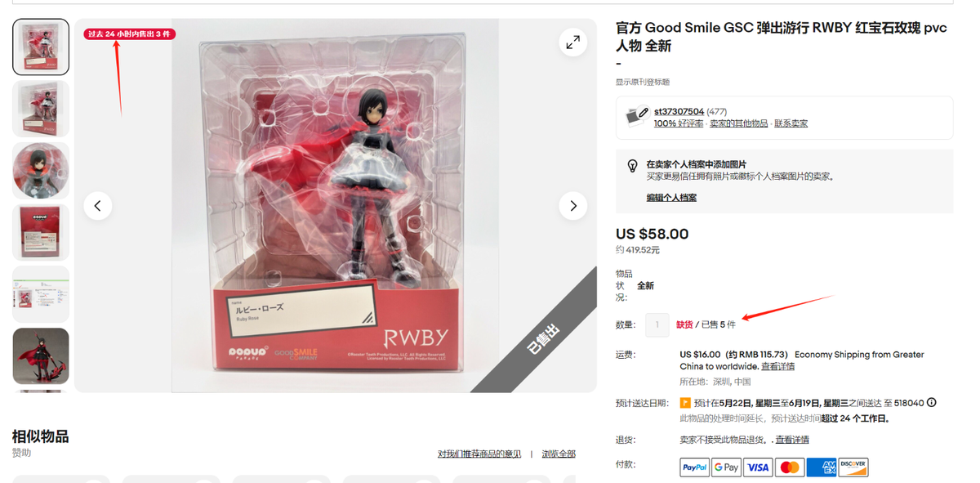Click the lightbulb tip icon
Viewport: 980px width, 483px height.
click(632, 166)
